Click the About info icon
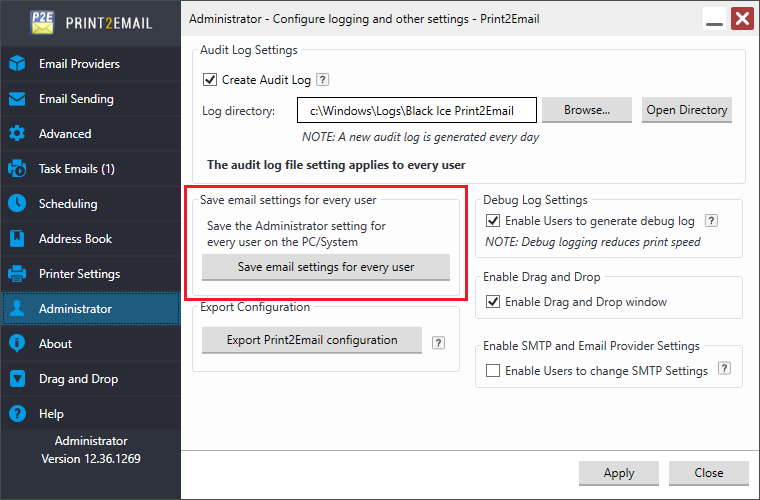 click(17, 344)
